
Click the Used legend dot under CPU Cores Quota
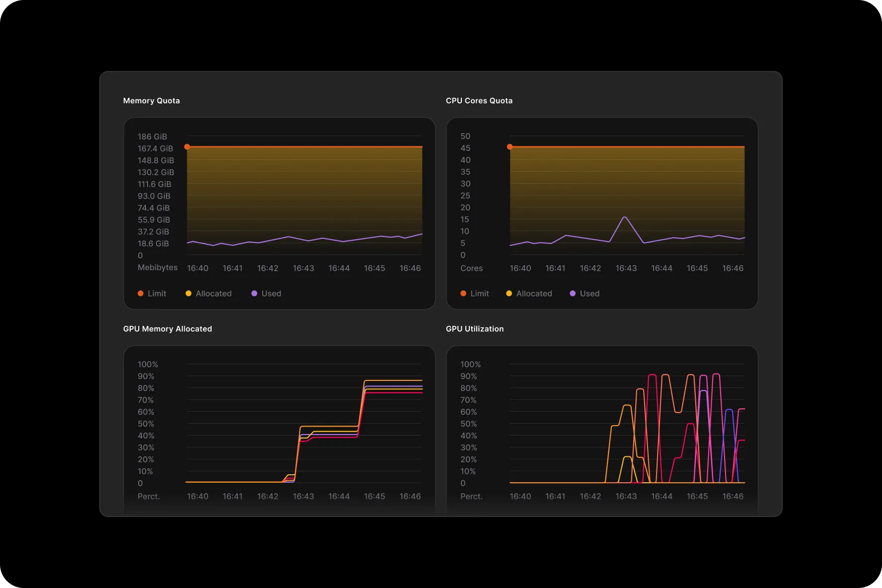coord(573,294)
